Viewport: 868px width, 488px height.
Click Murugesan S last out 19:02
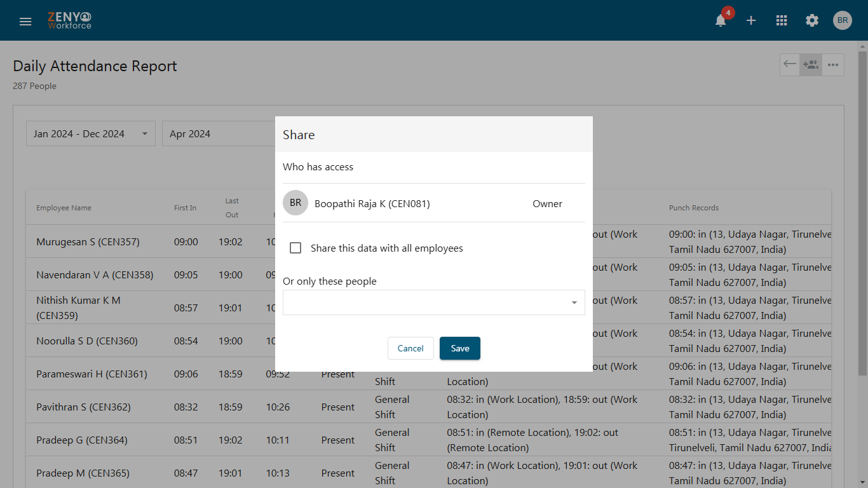point(230,241)
